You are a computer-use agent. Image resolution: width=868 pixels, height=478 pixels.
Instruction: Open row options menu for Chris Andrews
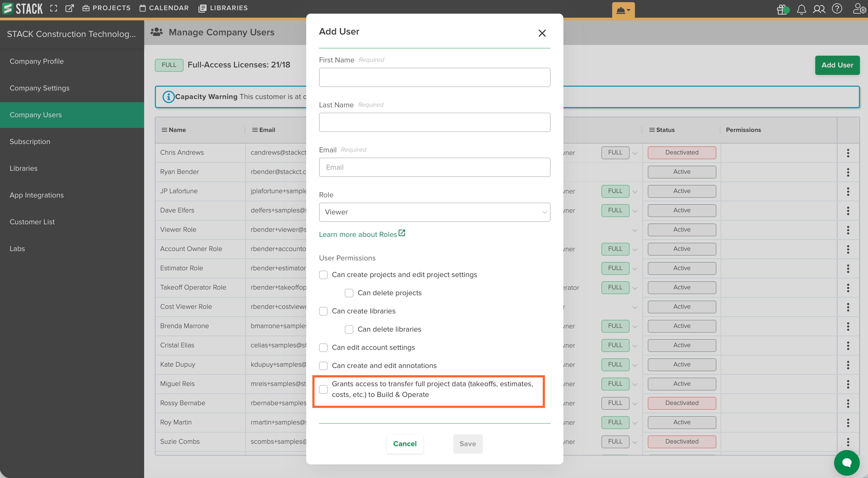tap(848, 153)
